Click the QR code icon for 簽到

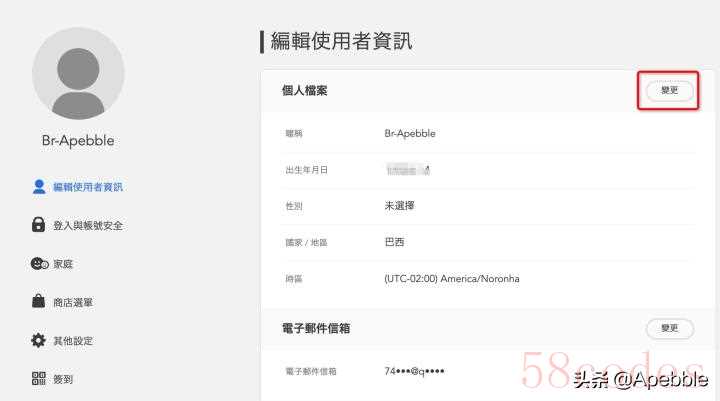(39, 378)
